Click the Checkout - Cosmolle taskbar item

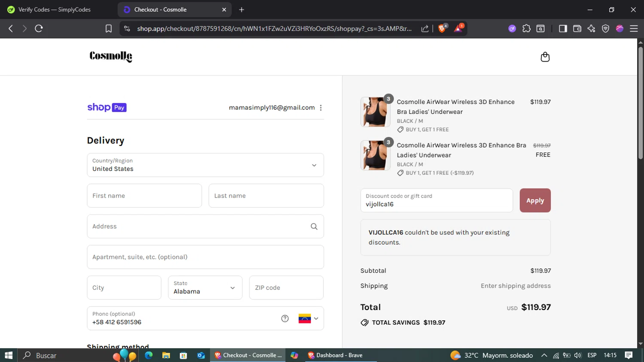[x=248, y=355]
